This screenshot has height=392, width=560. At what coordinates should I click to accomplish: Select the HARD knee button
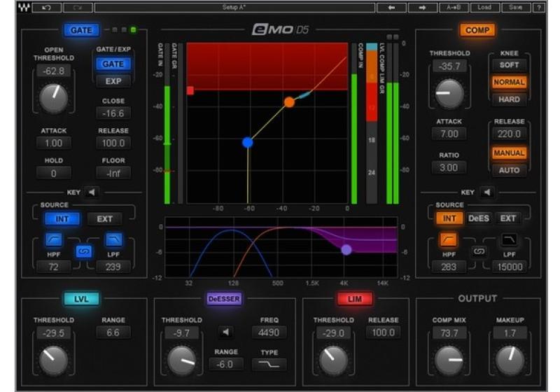(509, 99)
